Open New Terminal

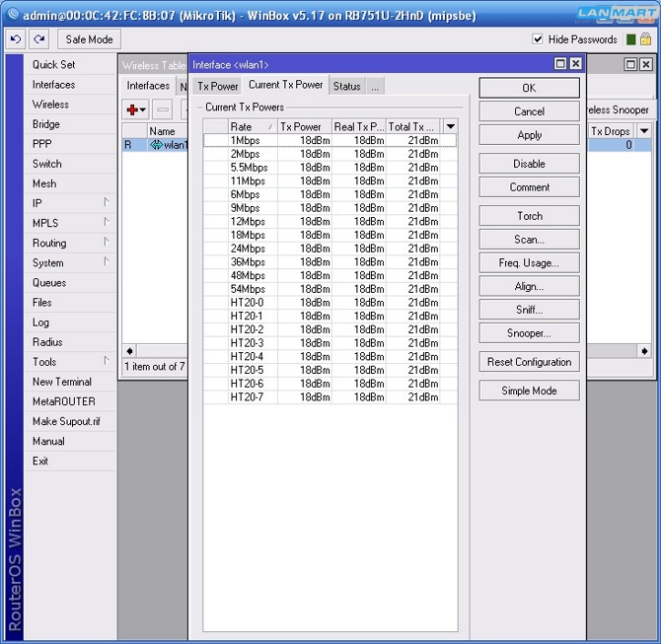coord(70,382)
